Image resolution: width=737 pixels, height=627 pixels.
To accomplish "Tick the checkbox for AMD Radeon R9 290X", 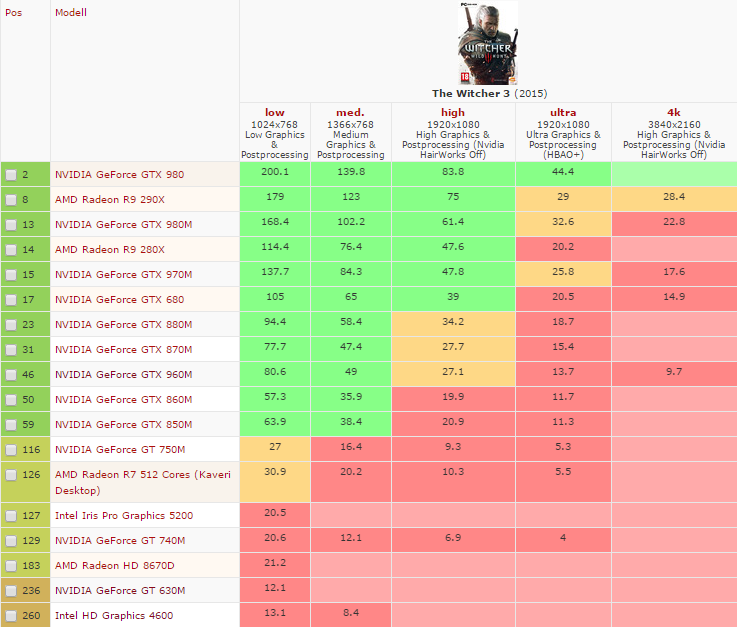I will (x=11, y=200).
